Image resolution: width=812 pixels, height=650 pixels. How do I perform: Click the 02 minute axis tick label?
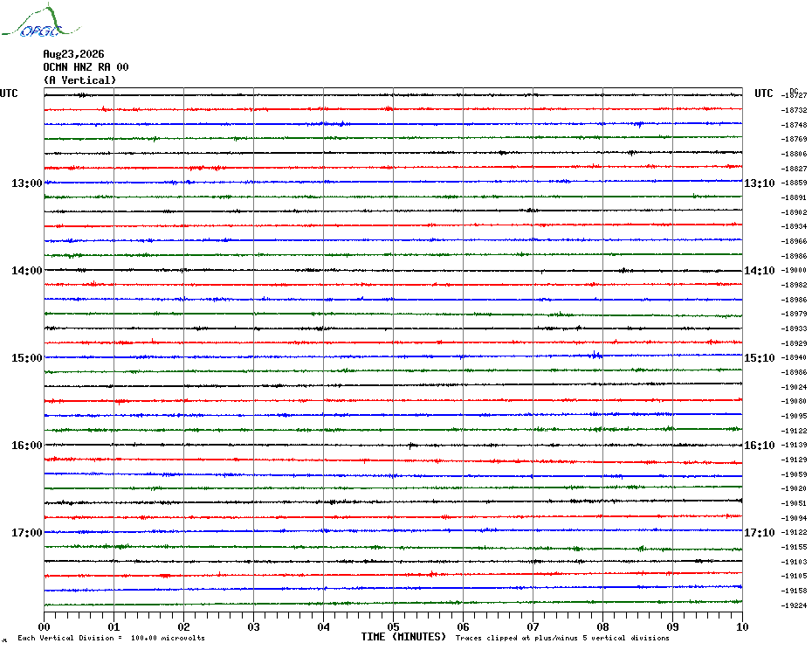point(184,626)
